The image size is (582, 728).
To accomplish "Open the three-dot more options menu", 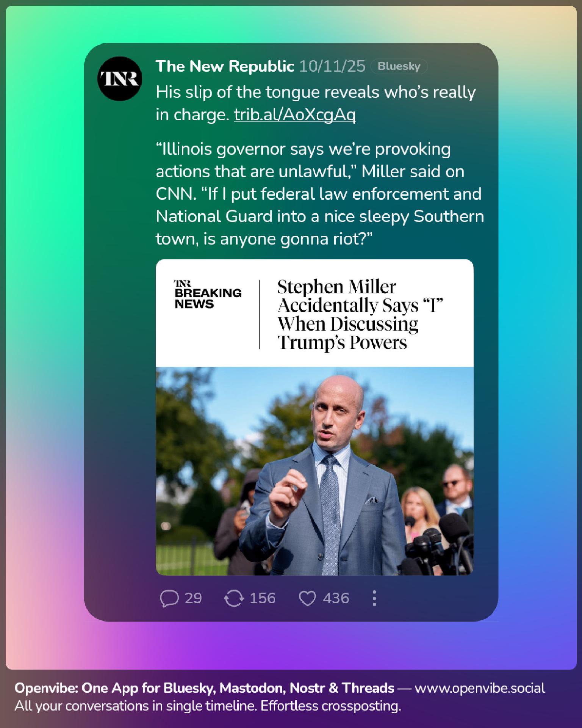I will [374, 599].
